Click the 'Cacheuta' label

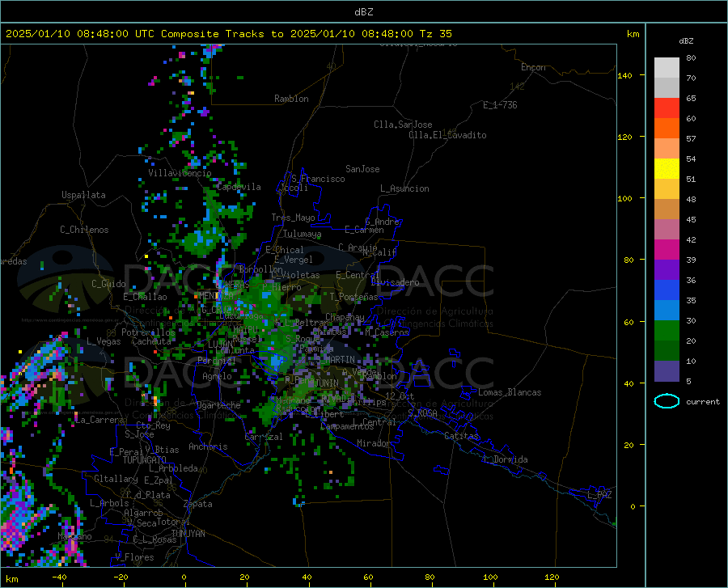coord(151,341)
